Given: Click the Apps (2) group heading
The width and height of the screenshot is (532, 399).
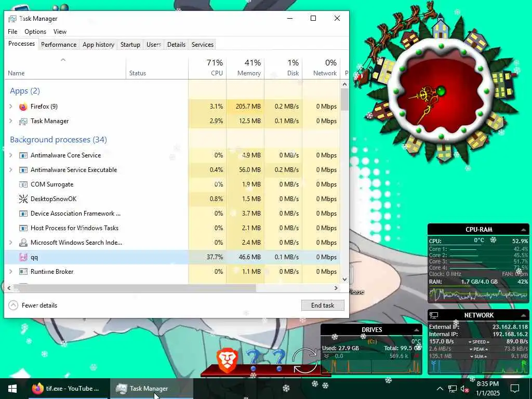Looking at the screenshot, I should pos(25,91).
